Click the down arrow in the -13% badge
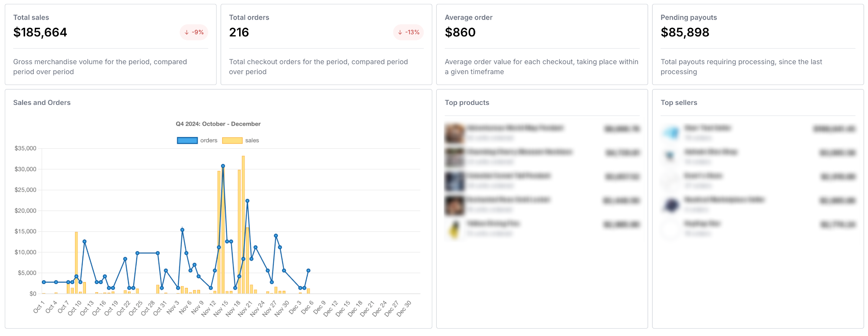 pyautogui.click(x=400, y=33)
